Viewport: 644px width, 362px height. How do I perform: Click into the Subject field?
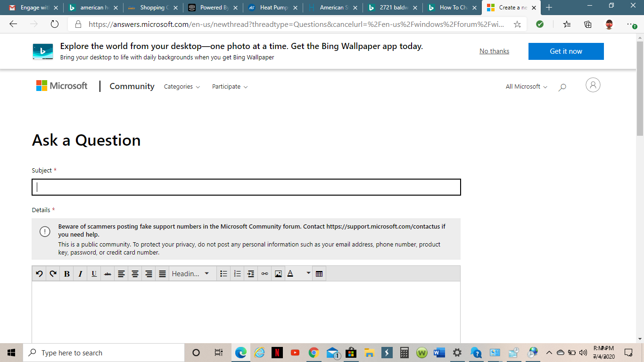[246, 187]
